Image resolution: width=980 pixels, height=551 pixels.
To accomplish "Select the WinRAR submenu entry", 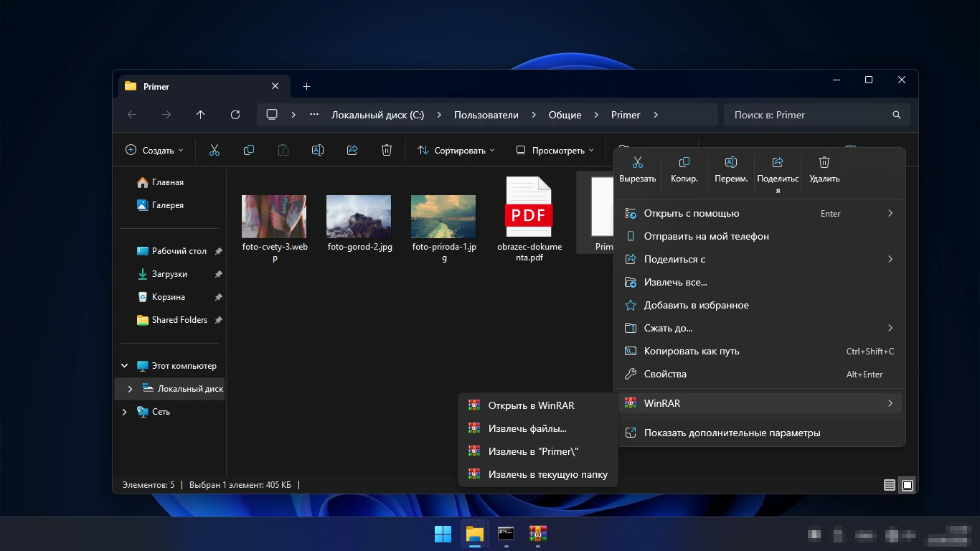I will tap(760, 403).
